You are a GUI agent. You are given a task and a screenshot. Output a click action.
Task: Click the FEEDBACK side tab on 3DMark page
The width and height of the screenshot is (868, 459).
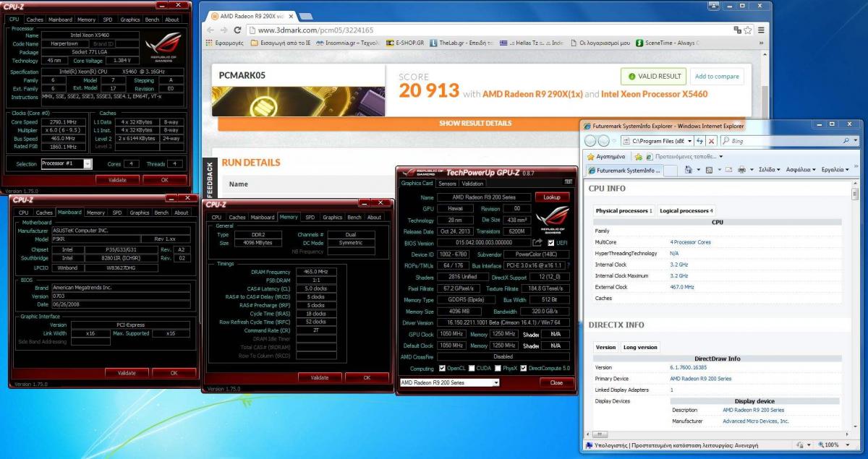[210, 179]
